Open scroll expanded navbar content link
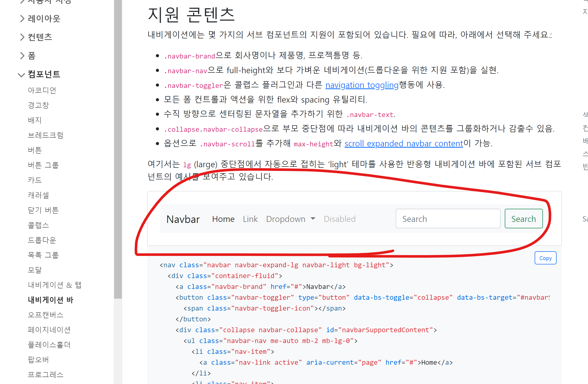This screenshot has width=588, height=384. click(x=404, y=144)
